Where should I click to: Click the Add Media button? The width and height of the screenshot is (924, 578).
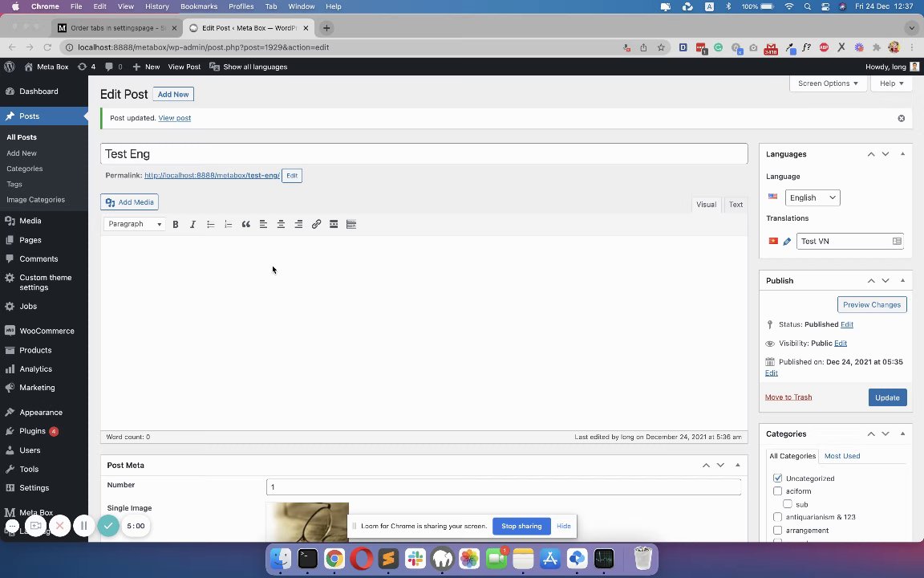tap(130, 202)
